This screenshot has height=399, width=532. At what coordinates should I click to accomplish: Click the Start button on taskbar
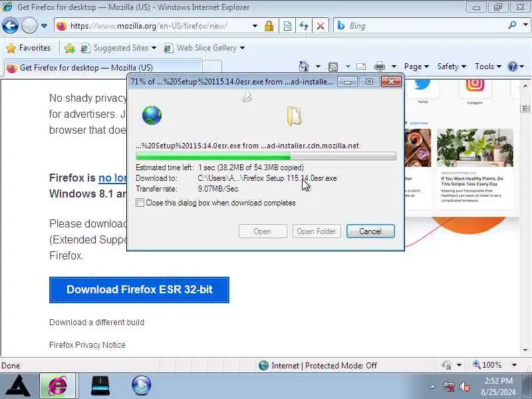[18, 386]
